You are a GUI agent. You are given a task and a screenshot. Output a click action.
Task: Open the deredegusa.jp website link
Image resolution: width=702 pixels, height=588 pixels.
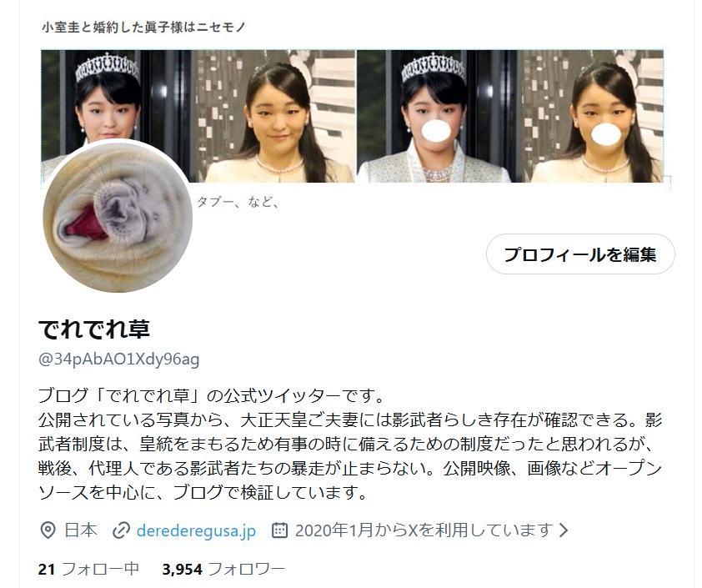pyautogui.click(x=196, y=530)
